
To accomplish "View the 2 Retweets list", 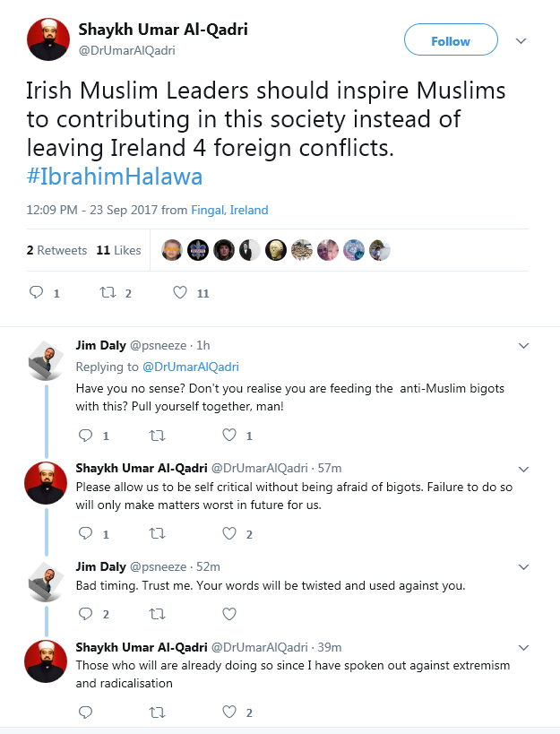I will [56, 250].
